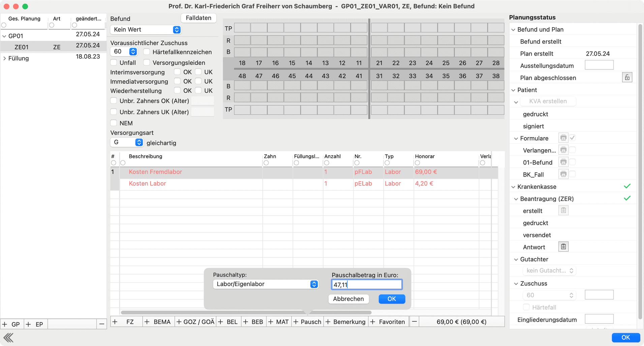Click the + Pausch button

pyautogui.click(x=307, y=322)
